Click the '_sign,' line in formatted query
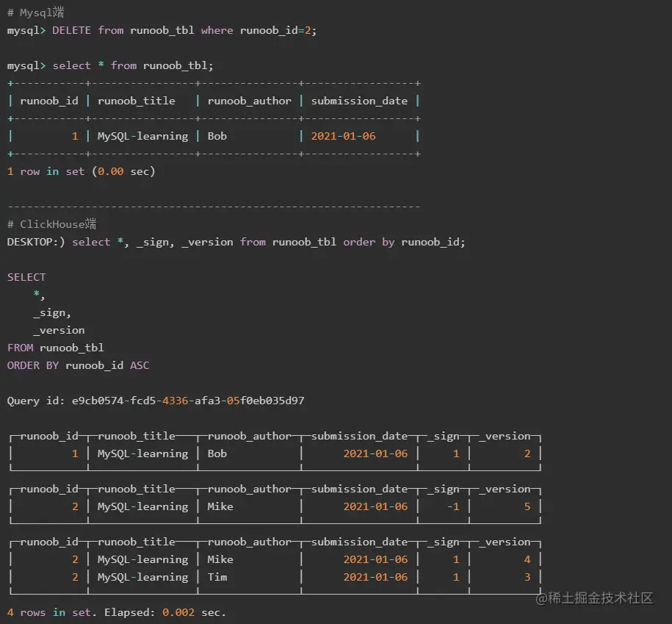Viewport: 672px width, 624px height. point(52,312)
